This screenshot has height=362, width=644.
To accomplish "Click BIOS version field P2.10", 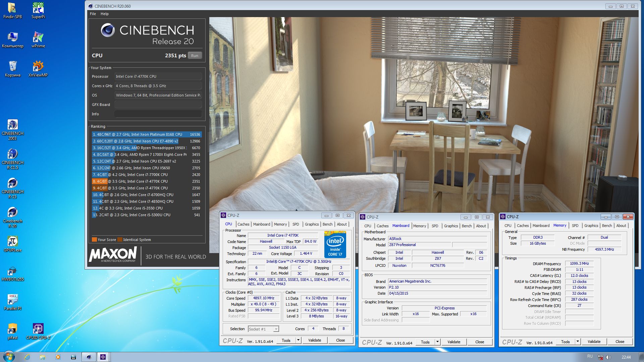I will pyautogui.click(x=437, y=287).
